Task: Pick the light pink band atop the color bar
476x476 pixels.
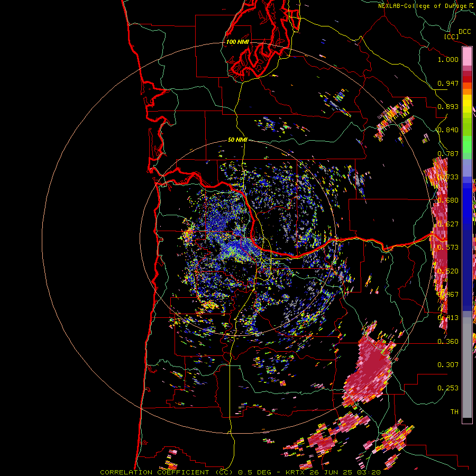Action: click(x=467, y=57)
